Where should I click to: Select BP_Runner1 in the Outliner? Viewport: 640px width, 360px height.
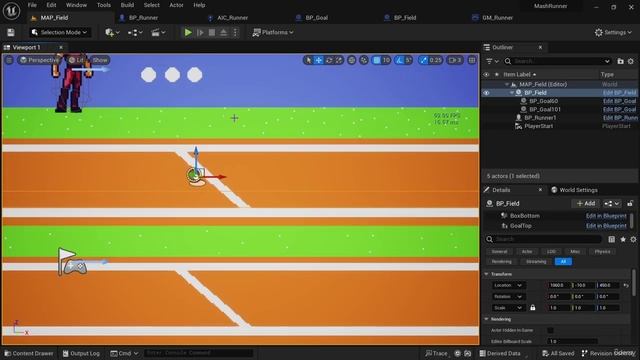click(540, 118)
